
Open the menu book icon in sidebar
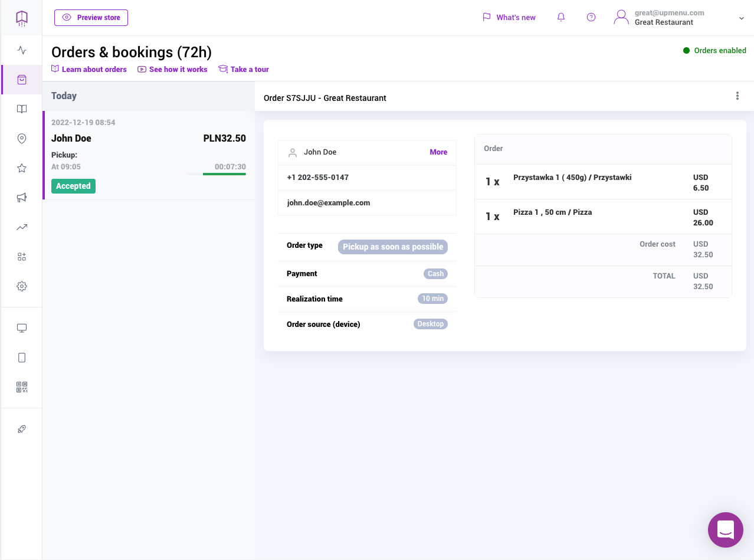click(x=22, y=109)
